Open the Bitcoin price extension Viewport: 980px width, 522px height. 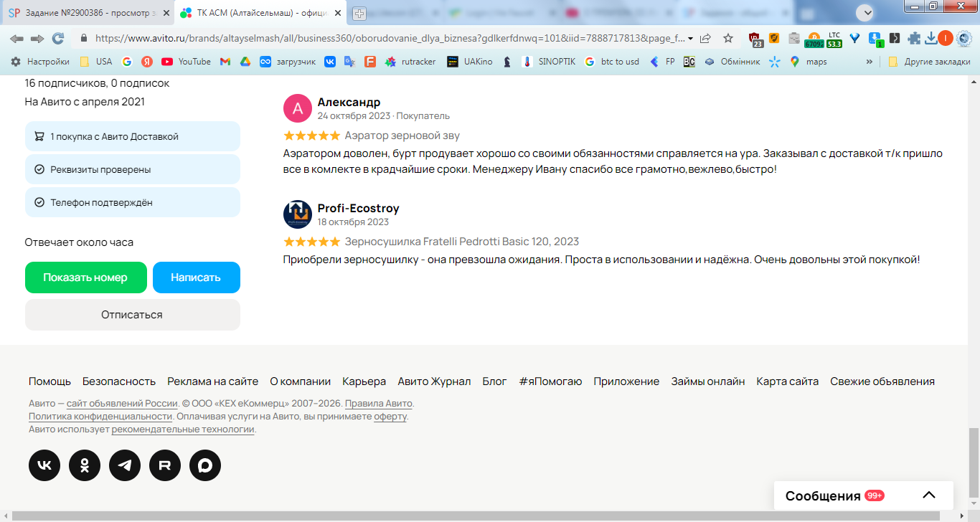pos(814,39)
